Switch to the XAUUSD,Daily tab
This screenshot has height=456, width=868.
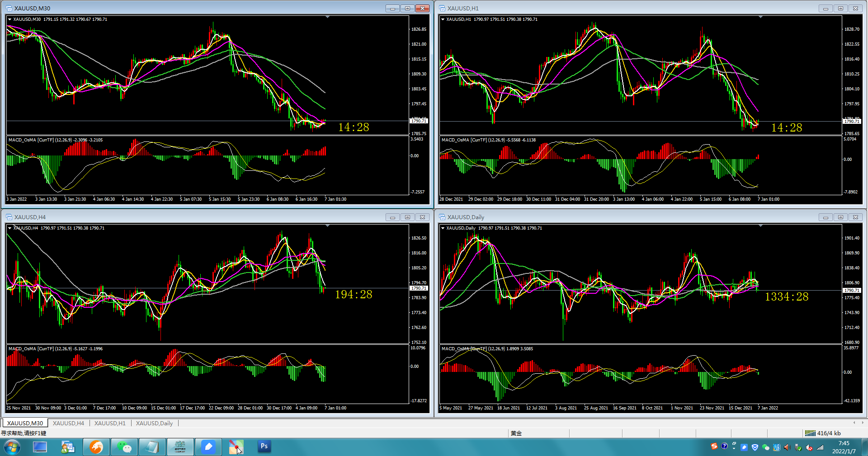(154, 423)
